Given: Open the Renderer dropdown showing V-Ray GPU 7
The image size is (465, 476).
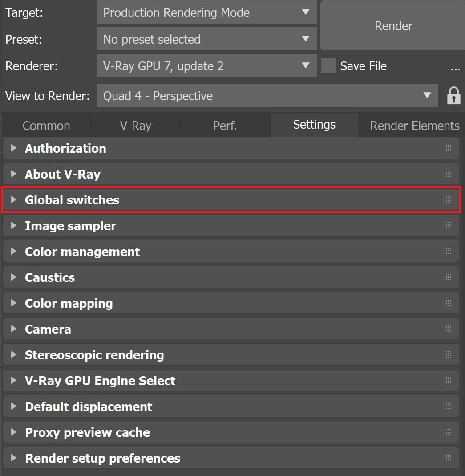Looking at the screenshot, I should (207, 65).
